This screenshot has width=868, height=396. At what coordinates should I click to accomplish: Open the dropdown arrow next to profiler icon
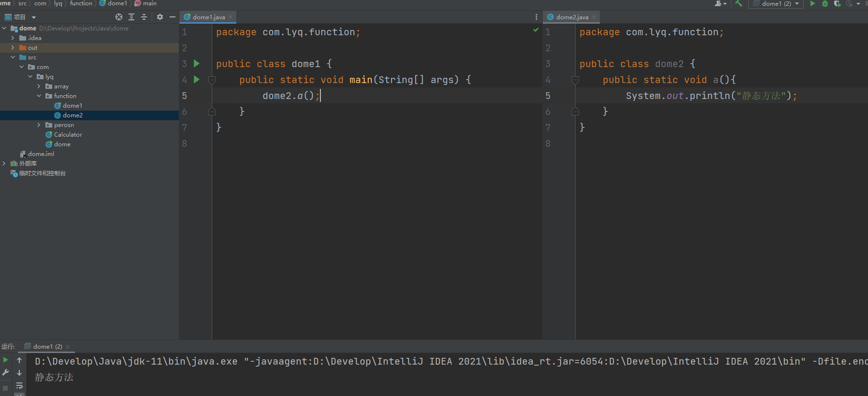[858, 3]
